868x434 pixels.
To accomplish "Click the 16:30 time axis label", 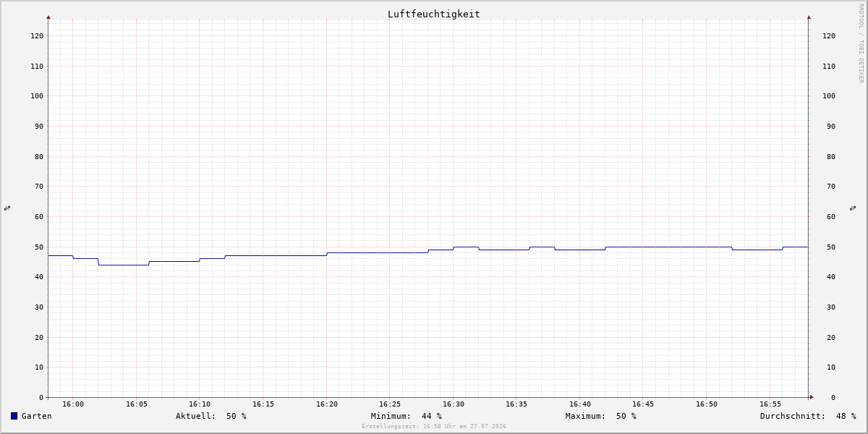I will [x=454, y=404].
